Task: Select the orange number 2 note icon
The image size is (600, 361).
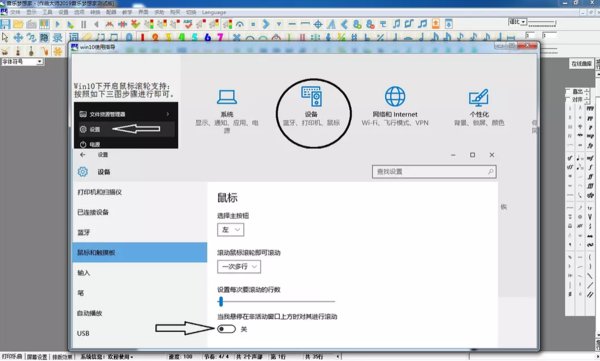Action: click(155, 38)
